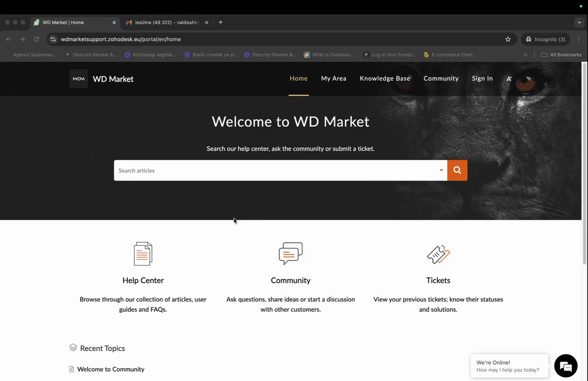This screenshot has height=381, width=588.
Task: Bookmark this page with star icon
Action: coord(508,39)
